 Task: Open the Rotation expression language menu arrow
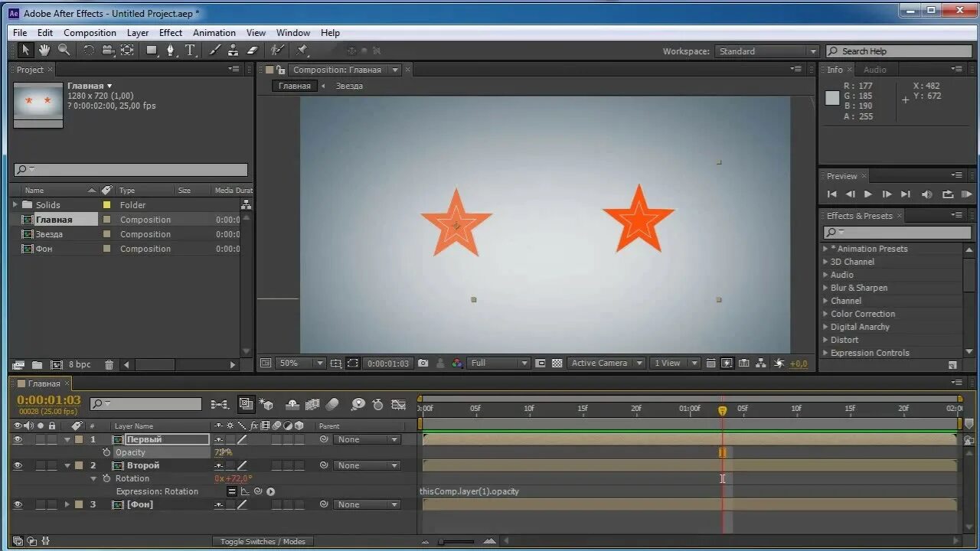tap(270, 491)
